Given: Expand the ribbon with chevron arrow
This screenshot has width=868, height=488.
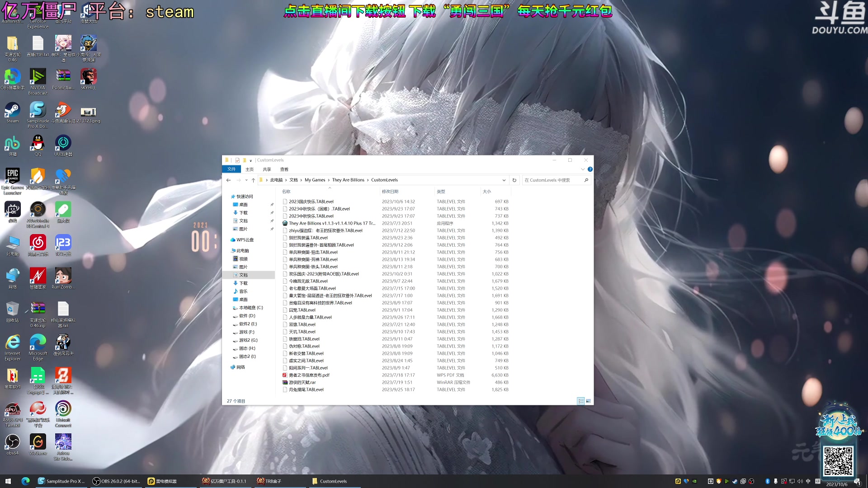Looking at the screenshot, I should (583, 169).
